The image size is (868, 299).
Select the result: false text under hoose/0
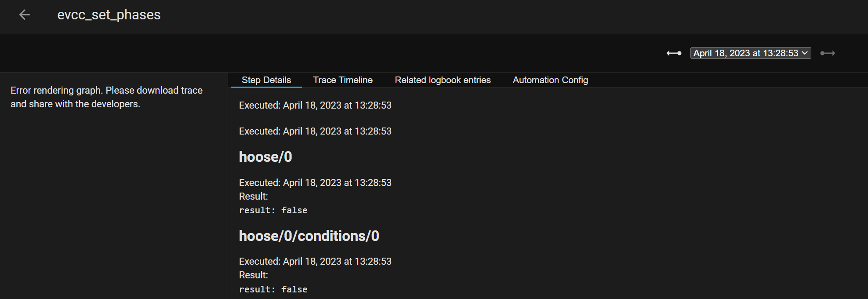point(273,210)
